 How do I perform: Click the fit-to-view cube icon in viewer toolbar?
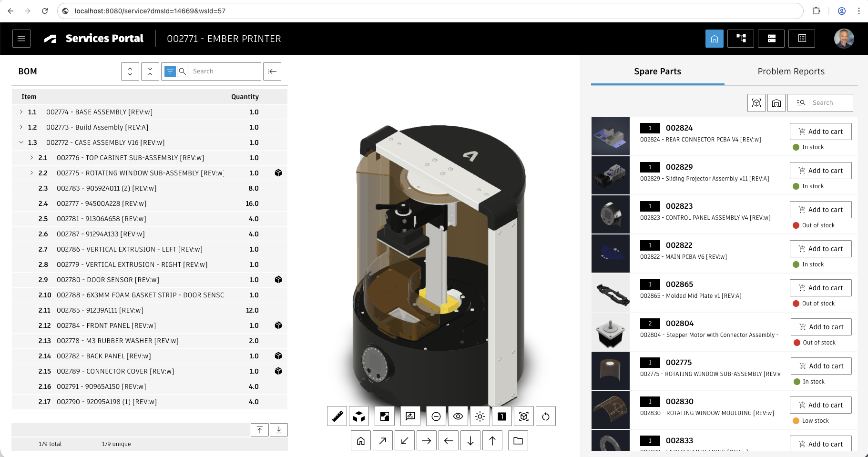524,416
